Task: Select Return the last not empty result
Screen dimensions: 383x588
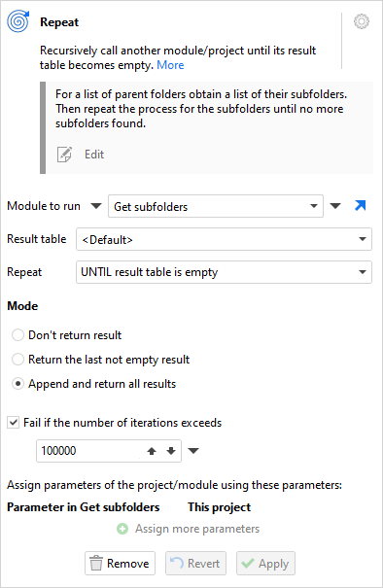Action: pos(18,360)
